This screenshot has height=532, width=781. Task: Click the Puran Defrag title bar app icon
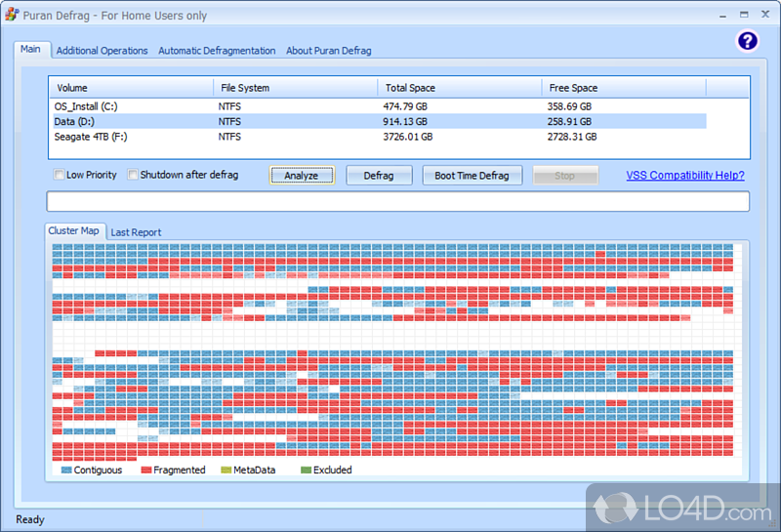pos(12,16)
